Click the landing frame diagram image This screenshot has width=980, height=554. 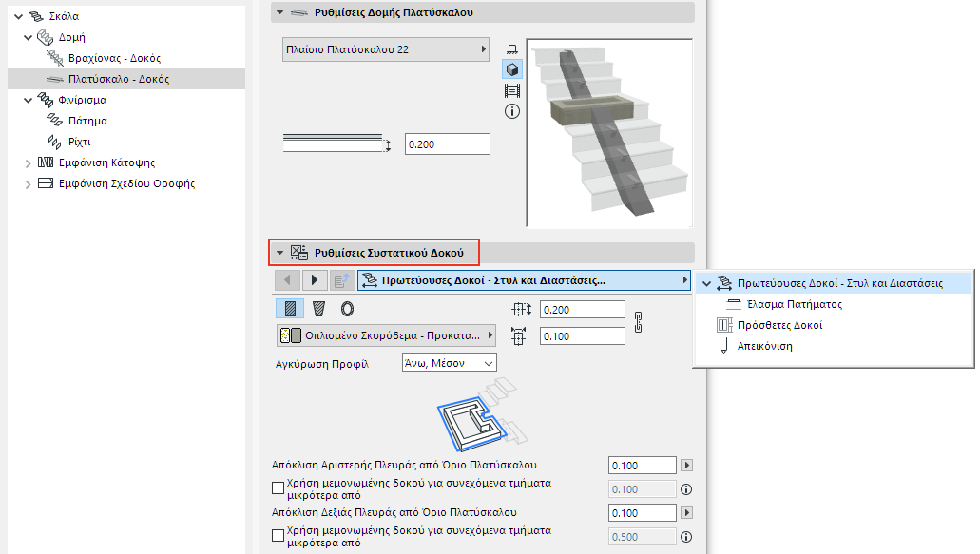click(482, 415)
